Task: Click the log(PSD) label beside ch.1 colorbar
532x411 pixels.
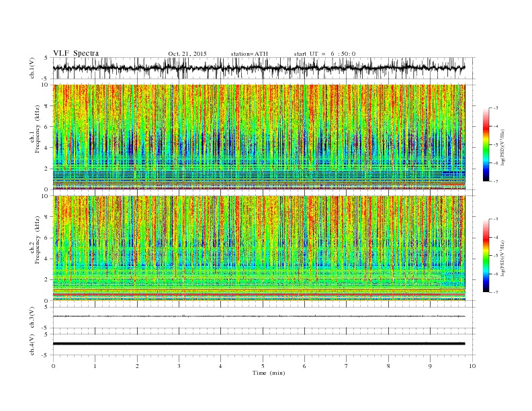Action: pyautogui.click(x=502, y=146)
